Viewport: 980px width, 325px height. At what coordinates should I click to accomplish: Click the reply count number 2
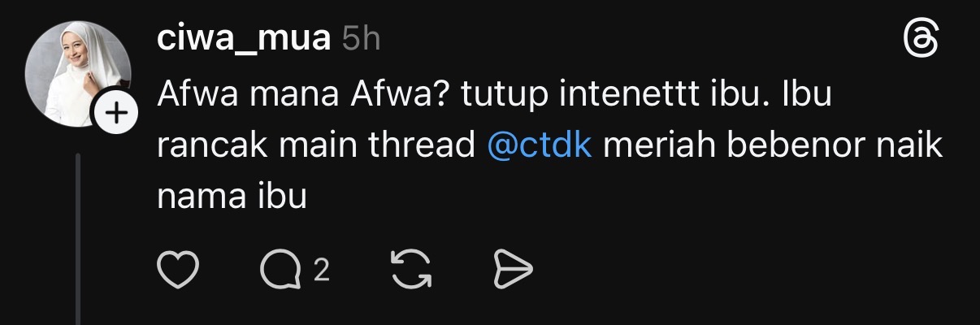coord(321,270)
